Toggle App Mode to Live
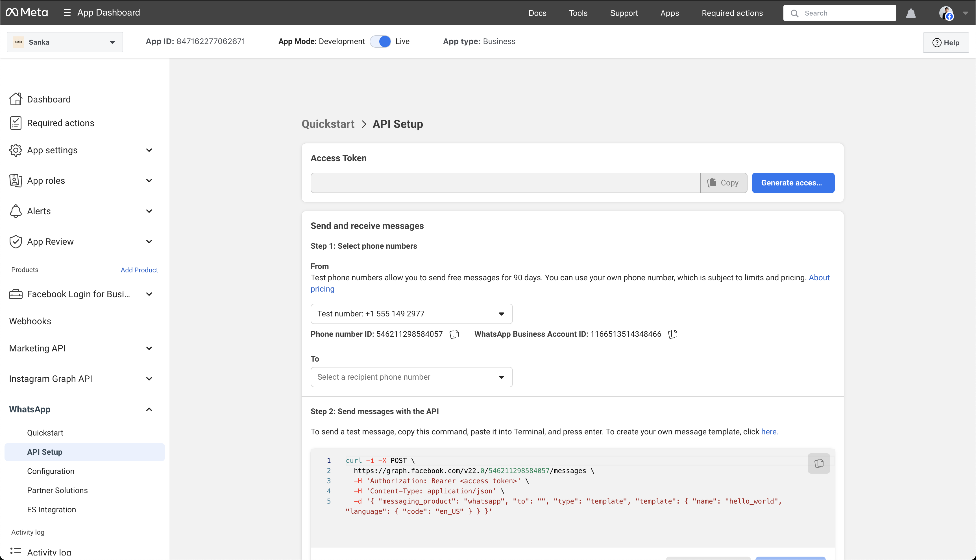976x560 pixels. 380,41
